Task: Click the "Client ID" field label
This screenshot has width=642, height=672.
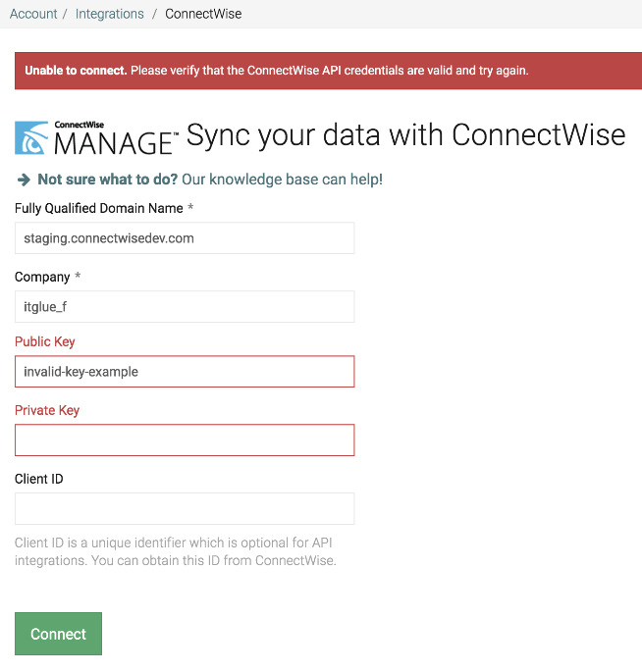Action: tap(39, 479)
